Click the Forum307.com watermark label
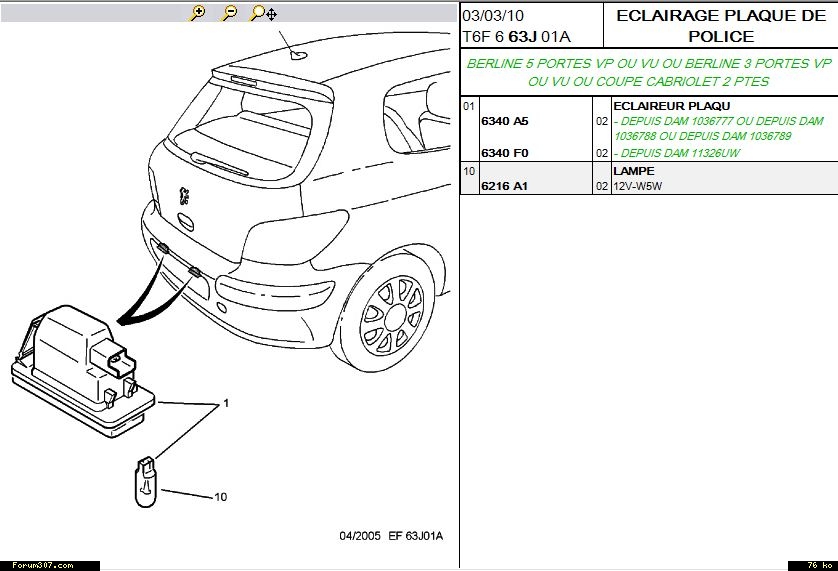 38,565
